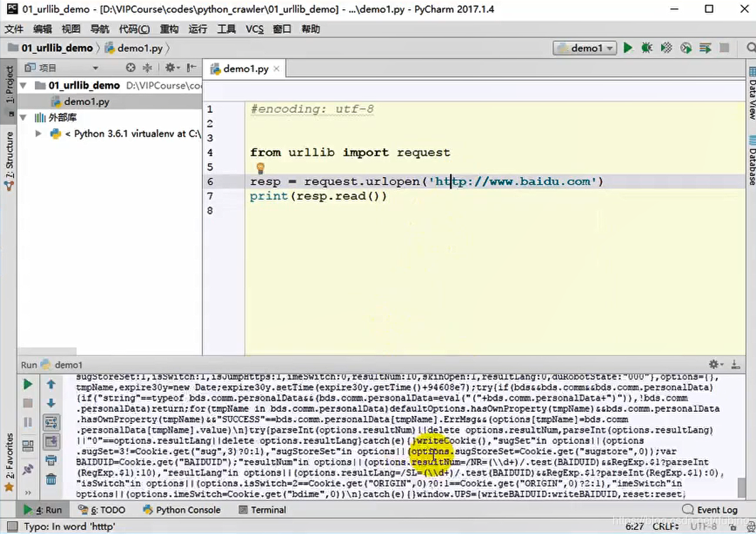Pin the Run tab

coord(28,469)
